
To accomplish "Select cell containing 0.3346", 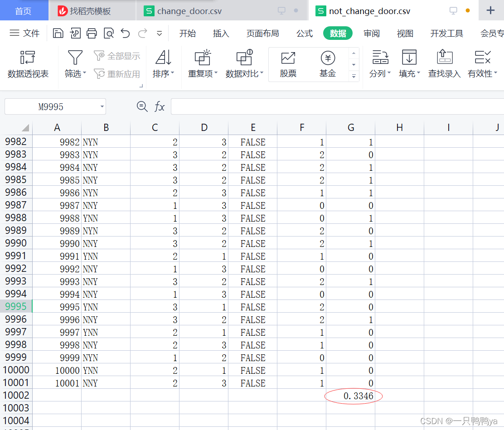I will 351,396.
